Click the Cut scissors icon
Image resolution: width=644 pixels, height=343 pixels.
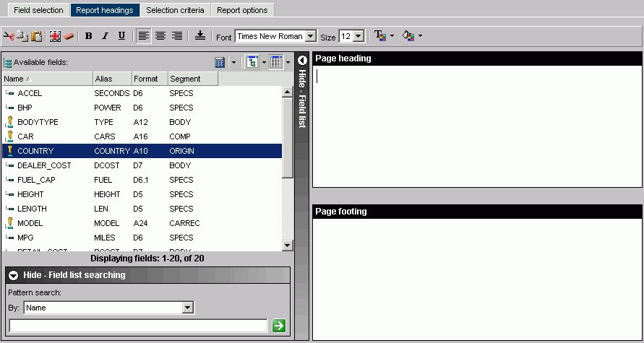[9, 36]
